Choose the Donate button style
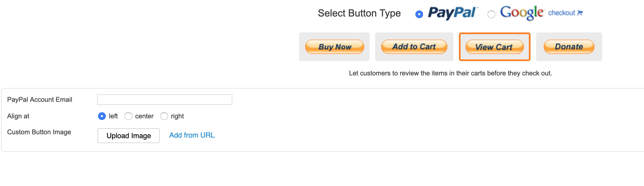Image resolution: width=644 pixels, height=186 pixels. [569, 47]
